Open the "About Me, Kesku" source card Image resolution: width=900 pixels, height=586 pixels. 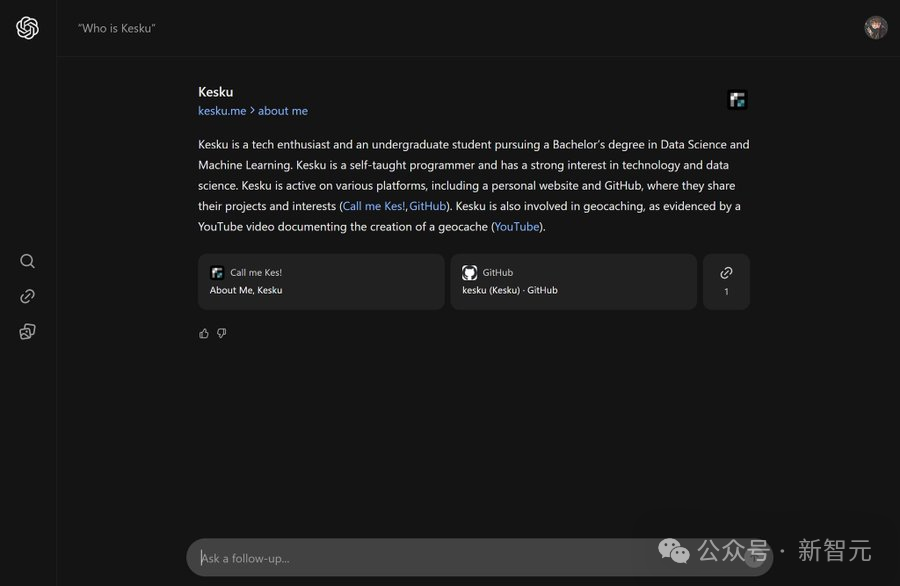(321, 281)
